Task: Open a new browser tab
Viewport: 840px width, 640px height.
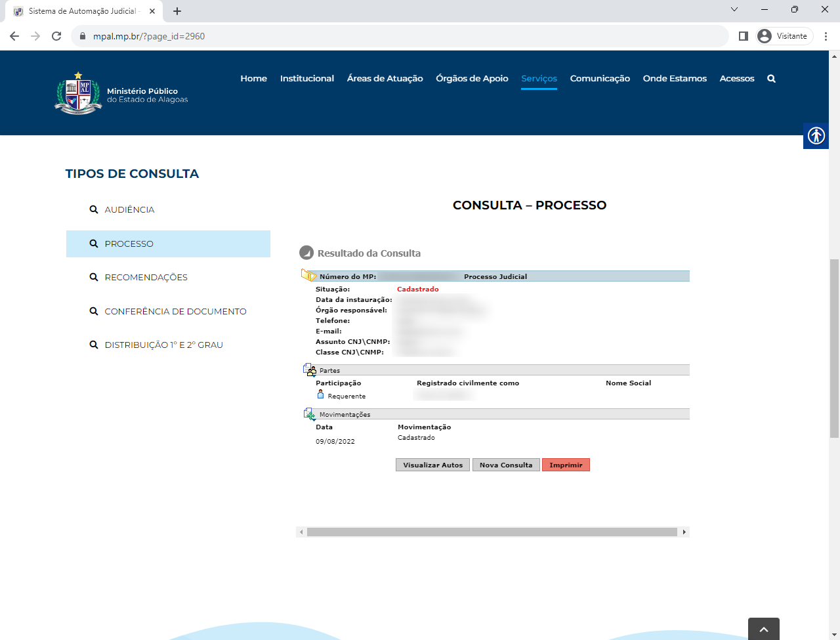Action: pos(177,11)
